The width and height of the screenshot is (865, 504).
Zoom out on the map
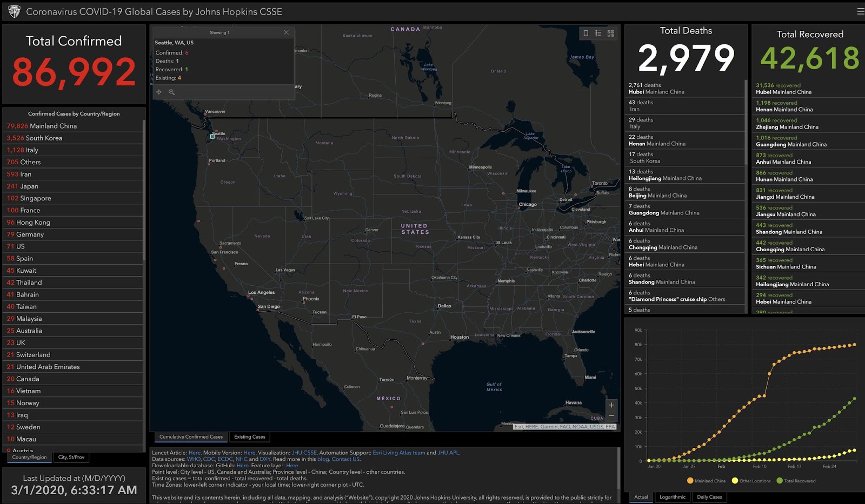coord(611,416)
